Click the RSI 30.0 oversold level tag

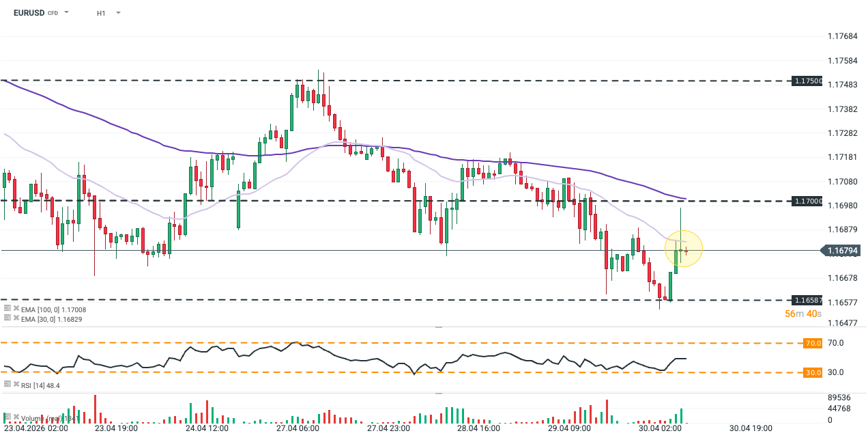click(813, 372)
